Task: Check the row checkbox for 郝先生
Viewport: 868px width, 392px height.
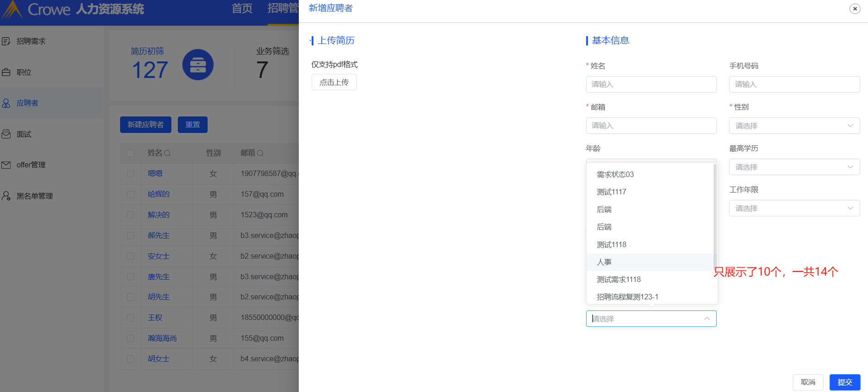Action: point(131,236)
